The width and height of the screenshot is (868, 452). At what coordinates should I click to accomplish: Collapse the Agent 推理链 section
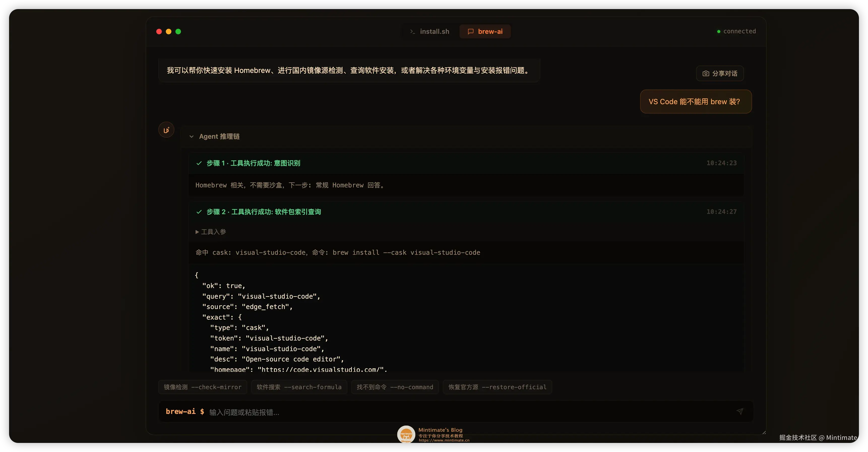pyautogui.click(x=191, y=137)
